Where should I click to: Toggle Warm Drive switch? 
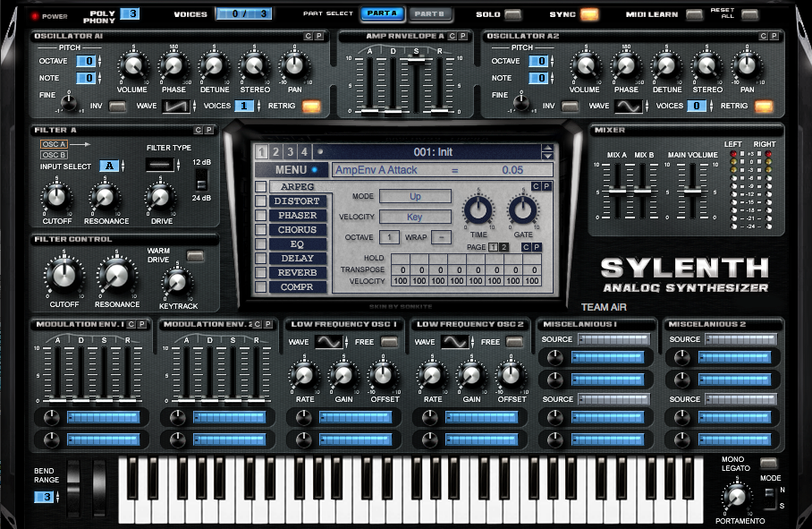click(x=195, y=256)
